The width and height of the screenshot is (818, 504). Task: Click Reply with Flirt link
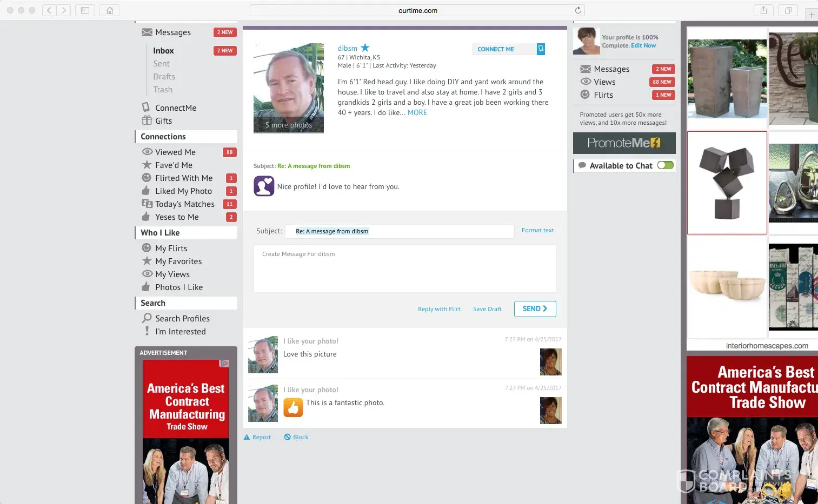439,309
